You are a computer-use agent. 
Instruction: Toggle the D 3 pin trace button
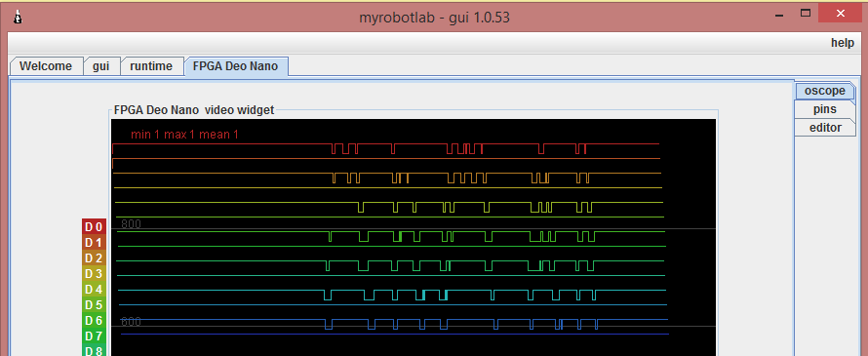click(x=94, y=273)
